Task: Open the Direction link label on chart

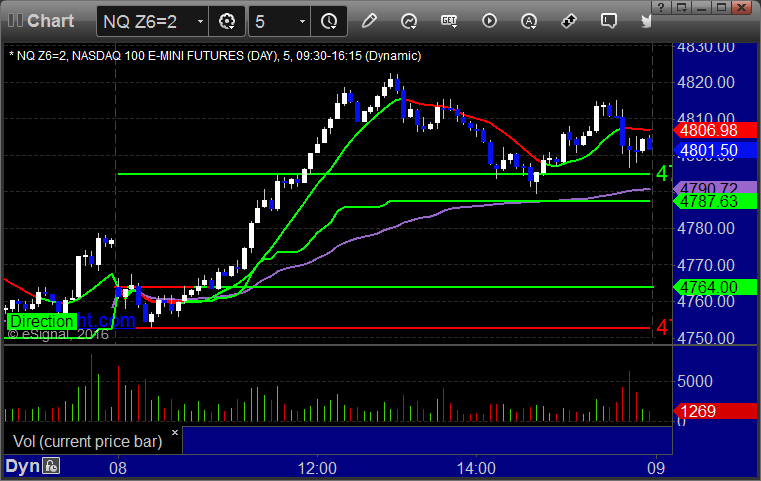Action: coord(41,321)
